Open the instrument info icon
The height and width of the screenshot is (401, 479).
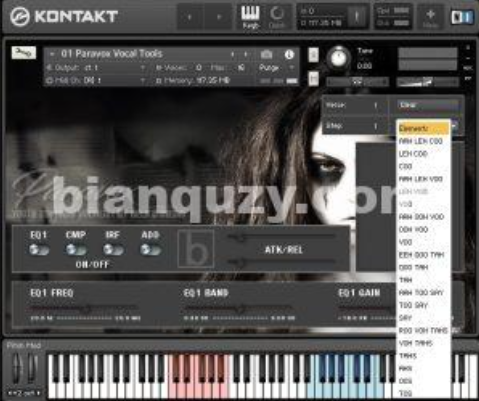(289, 54)
